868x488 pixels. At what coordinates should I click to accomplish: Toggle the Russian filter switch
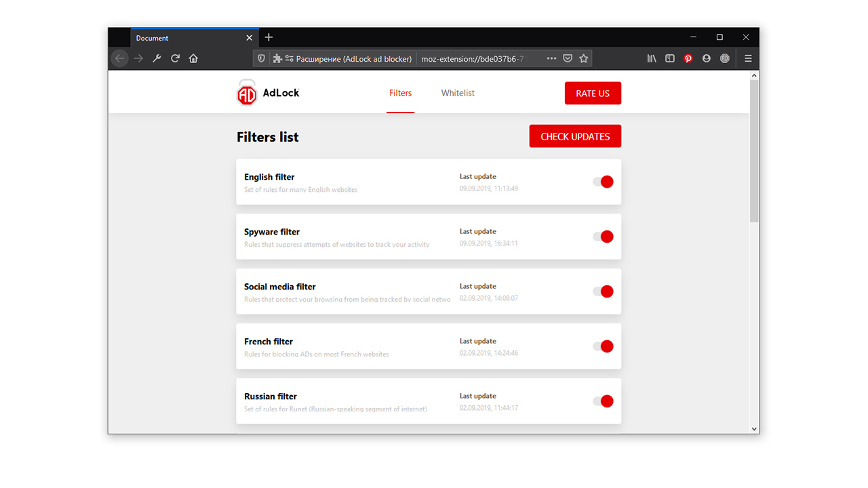603,401
